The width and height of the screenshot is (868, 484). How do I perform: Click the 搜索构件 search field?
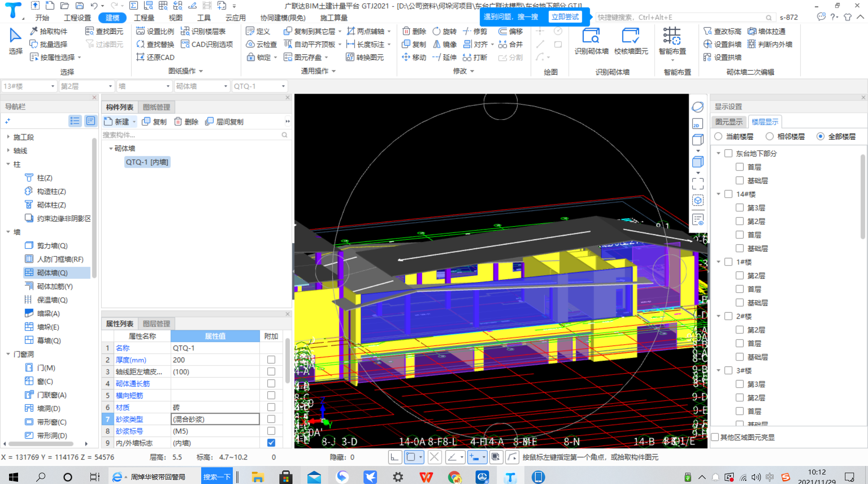[x=196, y=135]
